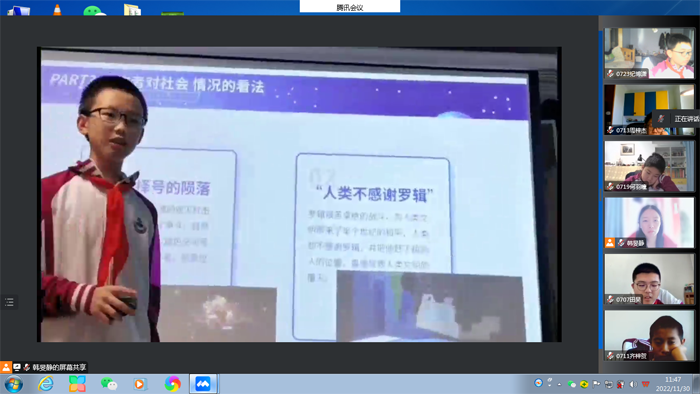Expand hidden system tray icons arrow
This screenshot has width=700, height=394.
point(559,384)
